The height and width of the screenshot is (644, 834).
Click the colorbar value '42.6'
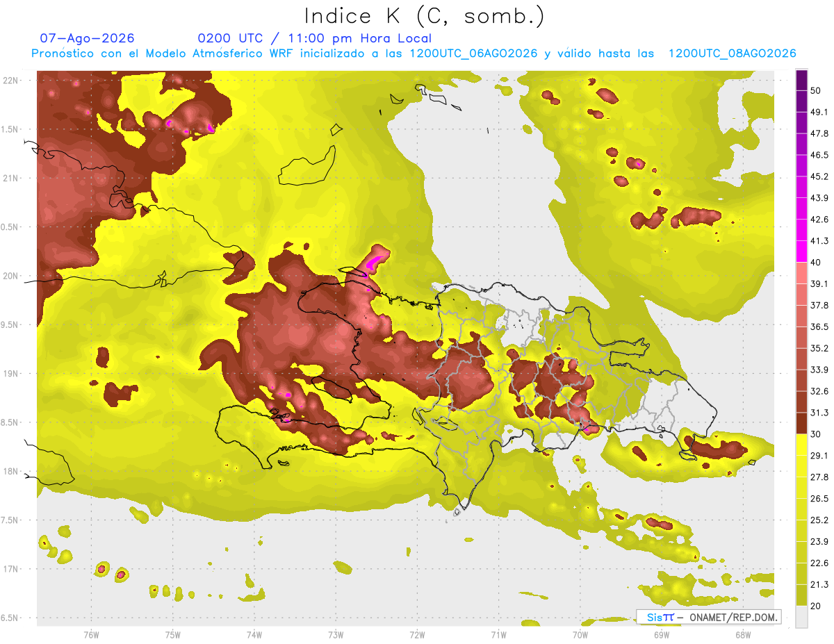pyautogui.click(x=819, y=220)
